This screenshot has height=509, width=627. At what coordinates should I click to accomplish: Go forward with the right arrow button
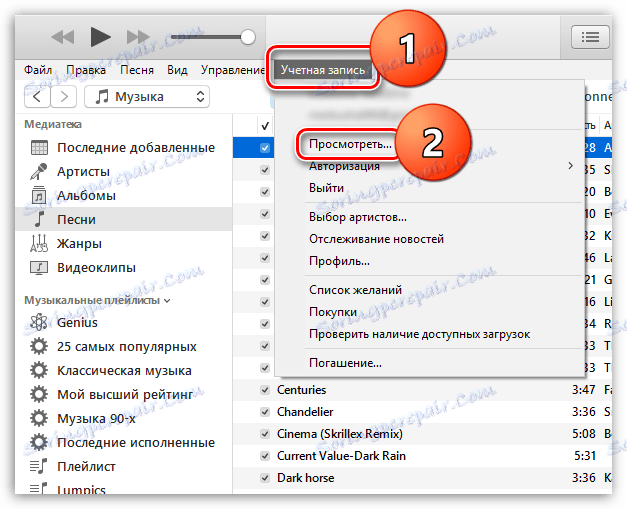pyautogui.click(x=64, y=97)
